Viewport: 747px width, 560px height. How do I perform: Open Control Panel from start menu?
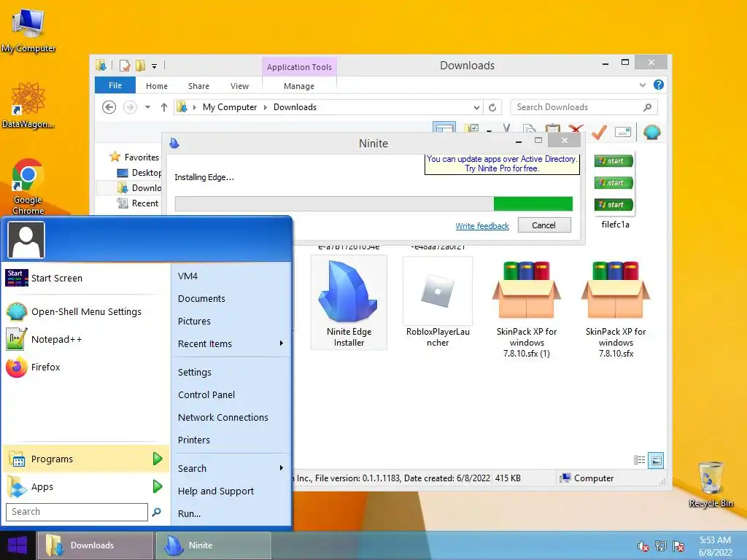coord(231,394)
